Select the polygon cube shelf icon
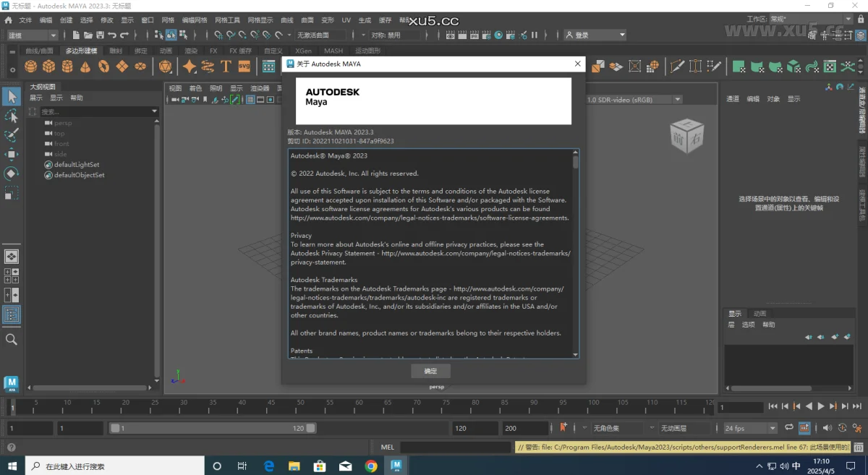 tap(49, 67)
